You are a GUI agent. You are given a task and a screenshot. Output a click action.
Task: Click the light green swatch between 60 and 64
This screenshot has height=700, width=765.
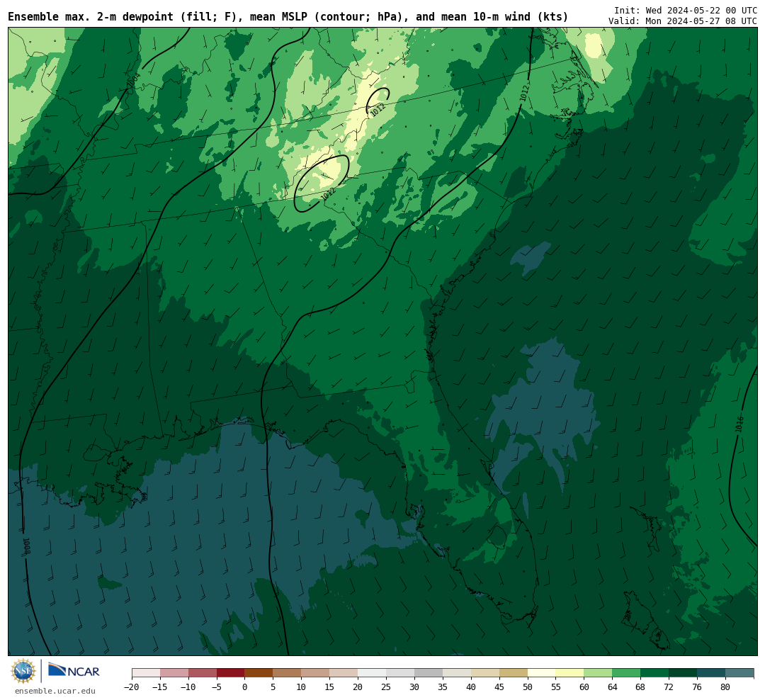click(x=598, y=674)
